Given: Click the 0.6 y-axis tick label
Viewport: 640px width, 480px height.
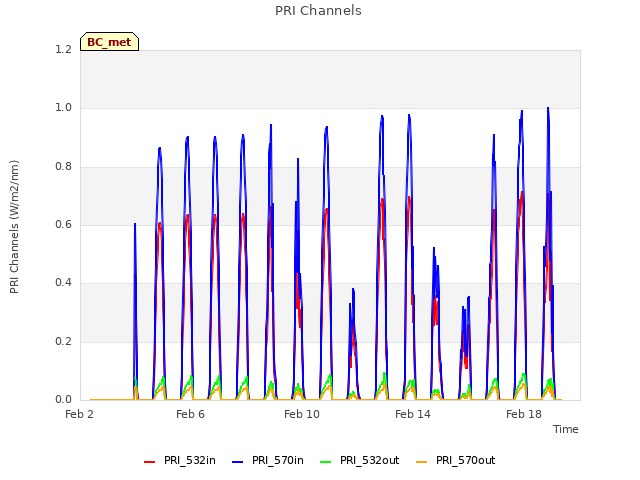Looking at the screenshot, I should [x=63, y=224].
